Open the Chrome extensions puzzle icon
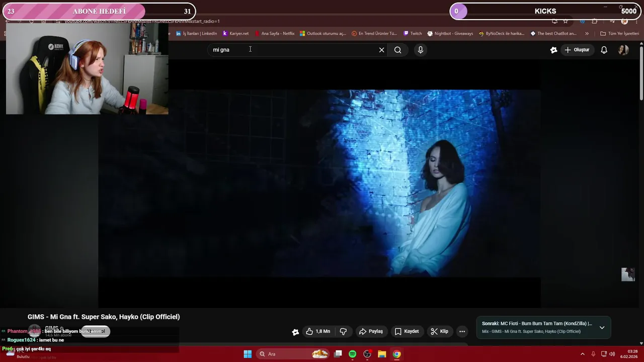This screenshot has height=362, width=644. 595,21
